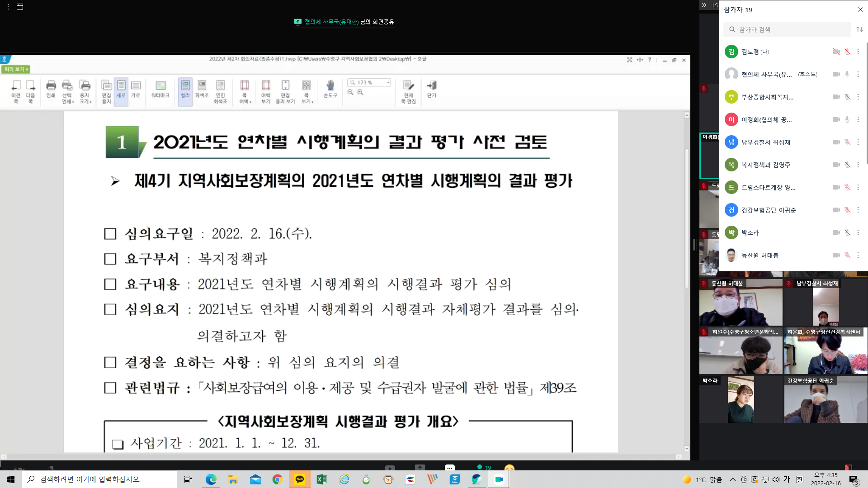Screen dimensions: 868x488
Task: Click the Windows taskbar search box
Action: pos(99,479)
